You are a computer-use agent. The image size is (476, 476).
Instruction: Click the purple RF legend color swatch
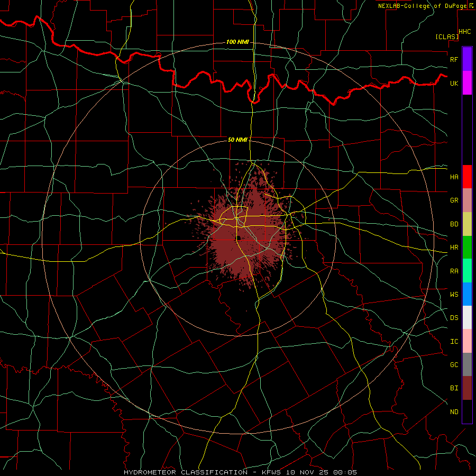click(467, 59)
